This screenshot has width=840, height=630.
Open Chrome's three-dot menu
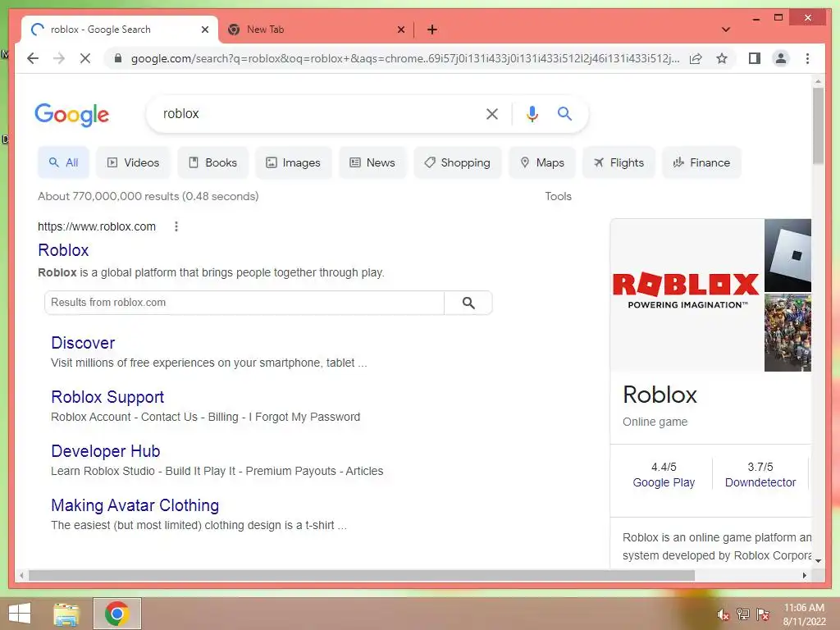[x=807, y=58]
